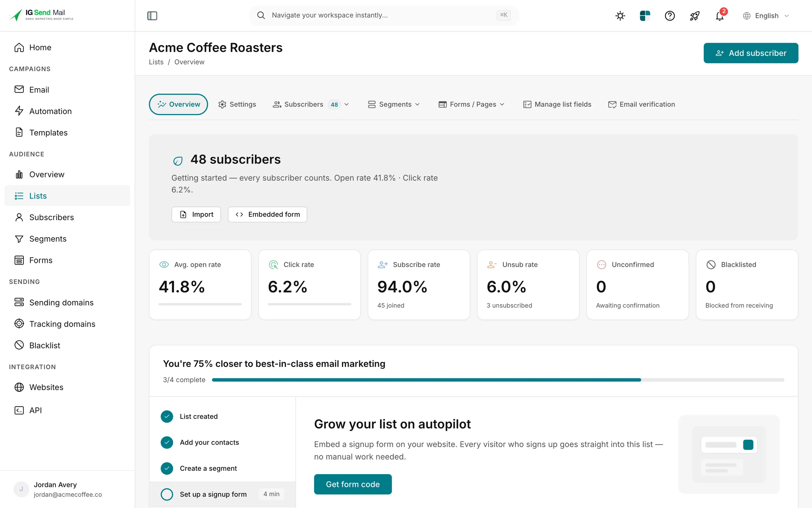Open notifications bell icon
Image resolution: width=812 pixels, height=508 pixels.
(720, 16)
